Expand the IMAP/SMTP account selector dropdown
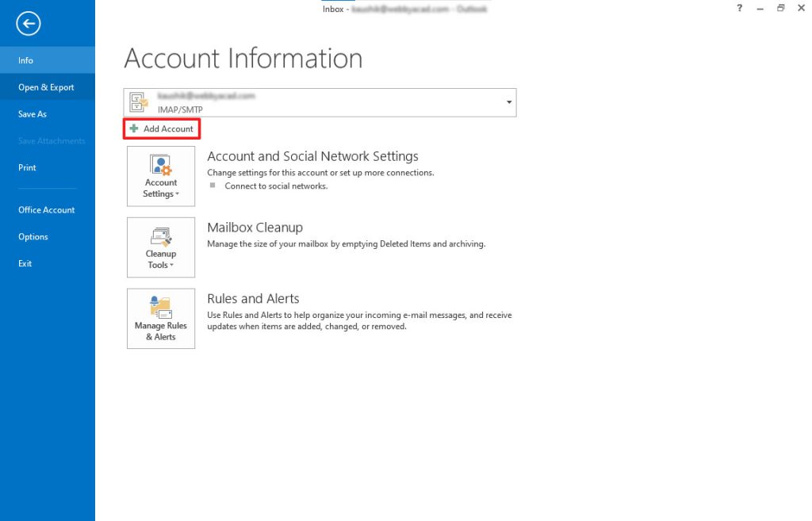Viewport: 812px width, 521px height. point(509,102)
